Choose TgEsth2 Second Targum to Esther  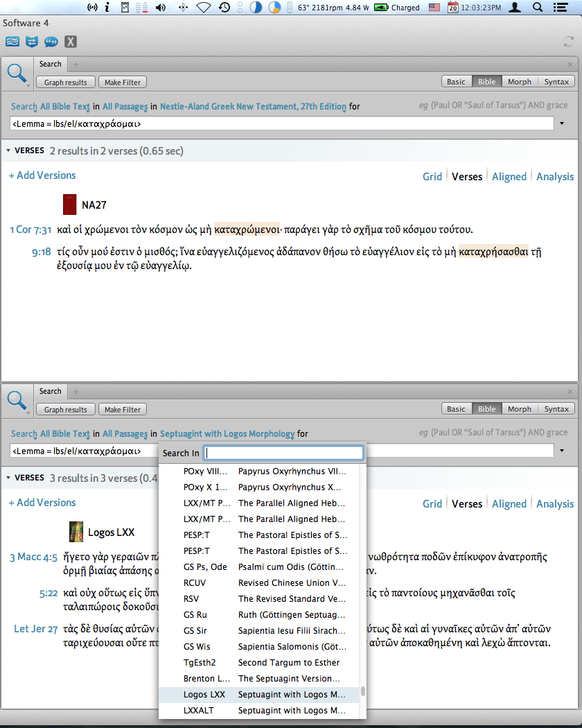[x=259, y=663]
